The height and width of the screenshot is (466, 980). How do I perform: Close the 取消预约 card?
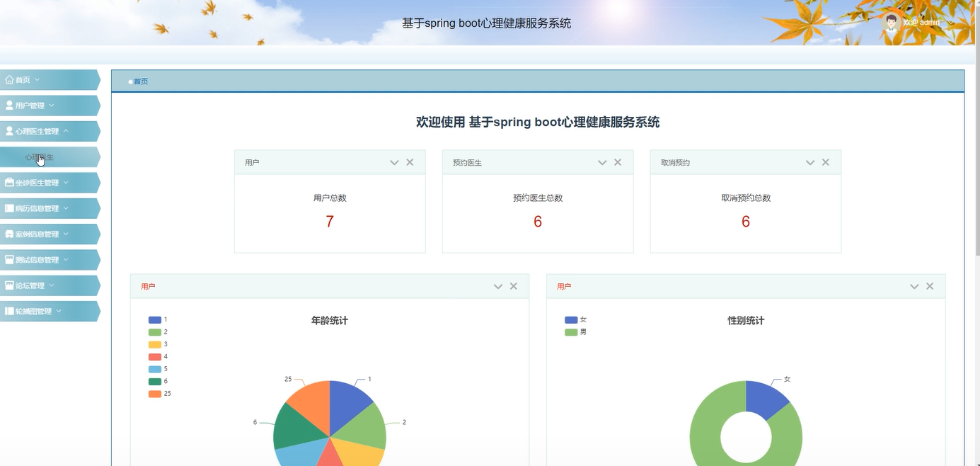click(x=825, y=162)
